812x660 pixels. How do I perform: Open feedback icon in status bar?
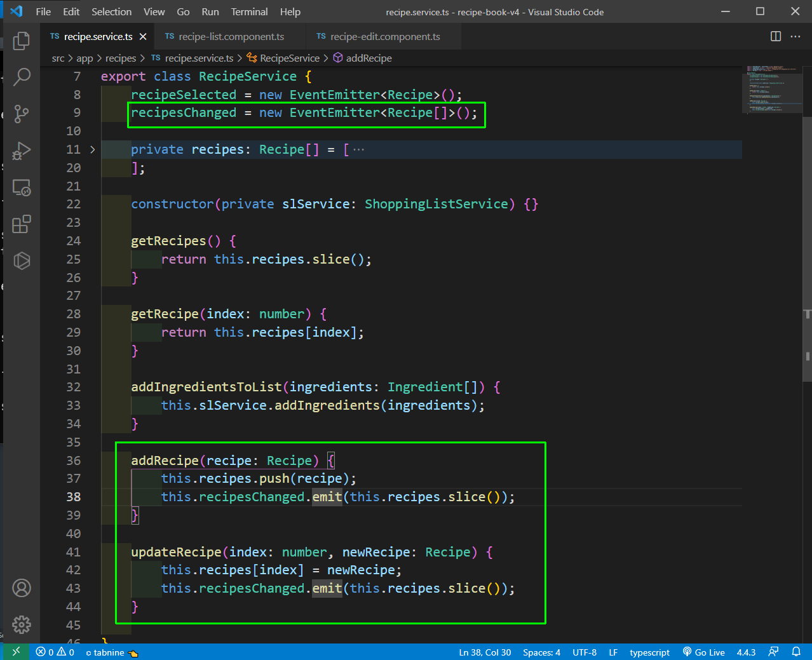[x=773, y=652]
